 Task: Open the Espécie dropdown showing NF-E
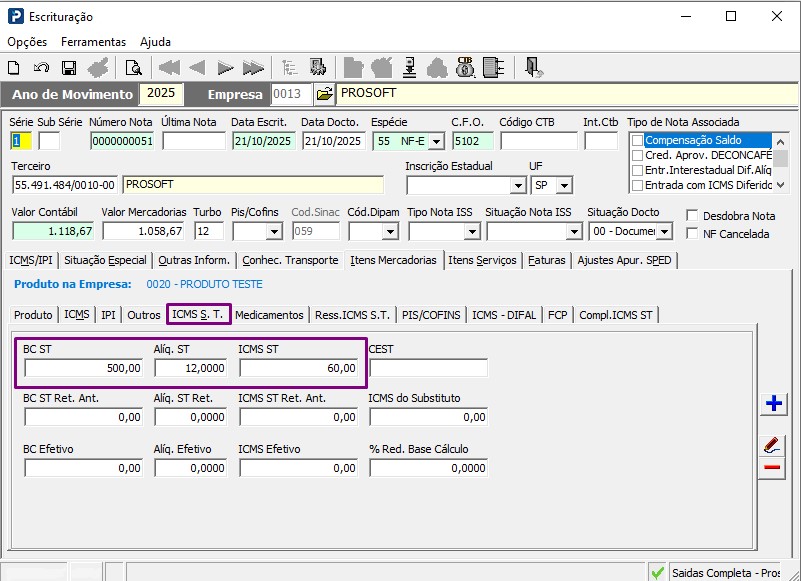[x=435, y=142]
